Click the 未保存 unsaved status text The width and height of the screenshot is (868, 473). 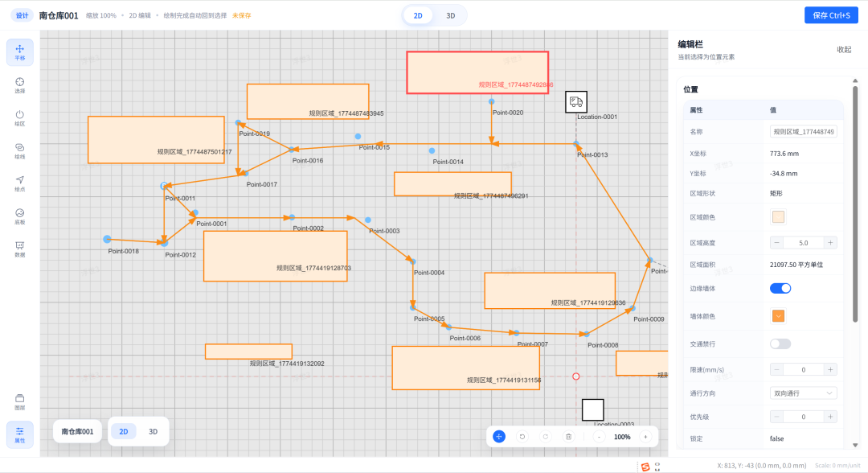coord(241,15)
